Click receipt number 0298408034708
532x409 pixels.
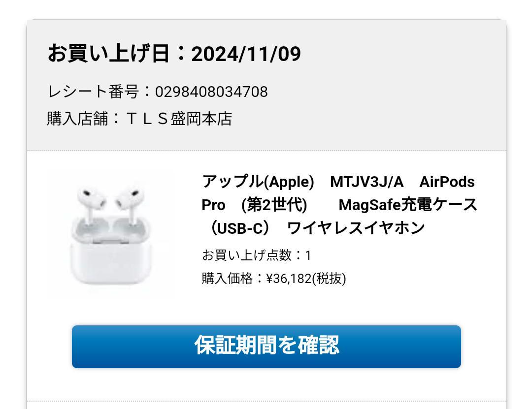(x=211, y=92)
